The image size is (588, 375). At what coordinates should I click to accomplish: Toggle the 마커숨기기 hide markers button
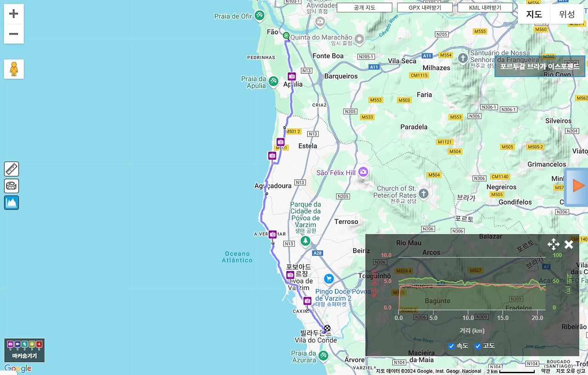pyautogui.click(x=24, y=350)
